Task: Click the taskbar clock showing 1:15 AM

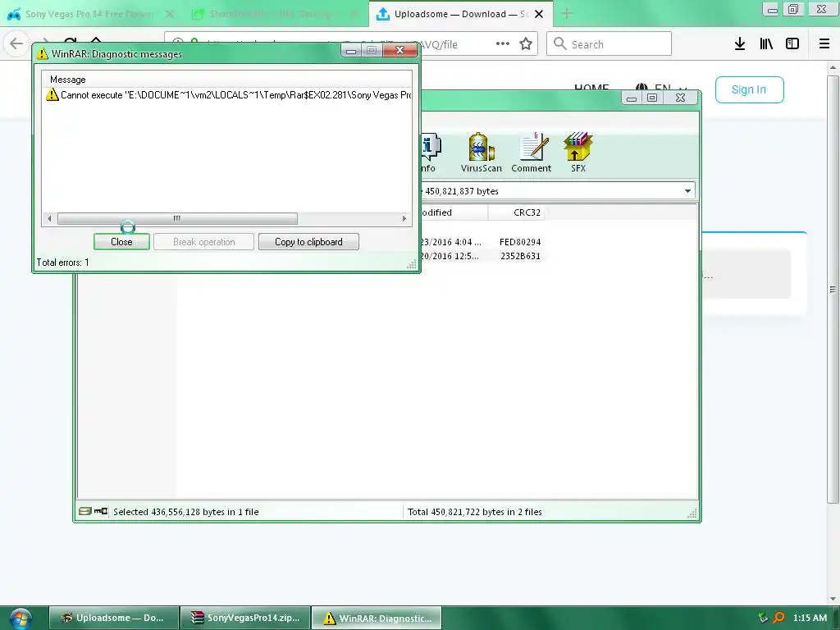Action: [810, 618]
